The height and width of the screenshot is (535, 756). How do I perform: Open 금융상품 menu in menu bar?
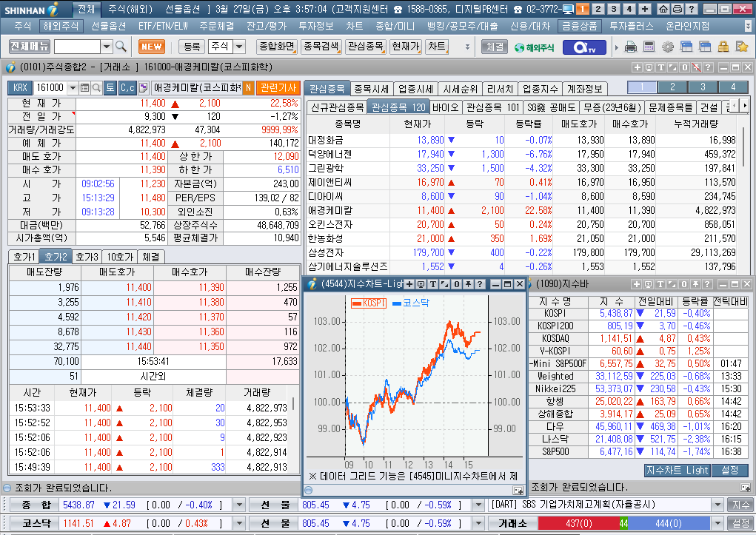click(579, 26)
